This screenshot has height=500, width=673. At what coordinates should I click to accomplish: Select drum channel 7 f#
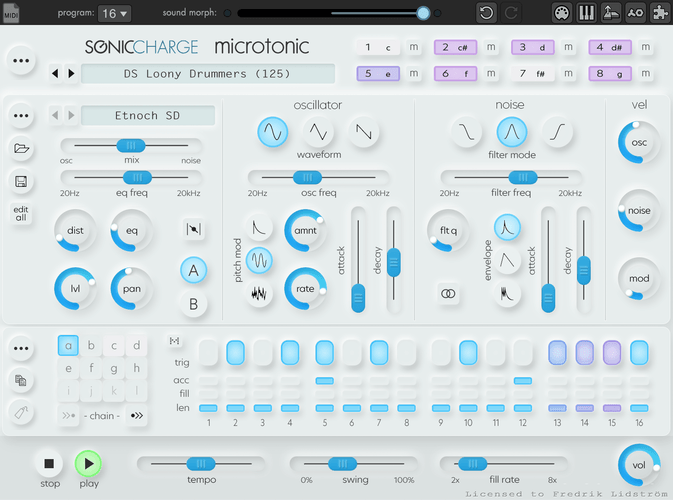[x=533, y=73]
